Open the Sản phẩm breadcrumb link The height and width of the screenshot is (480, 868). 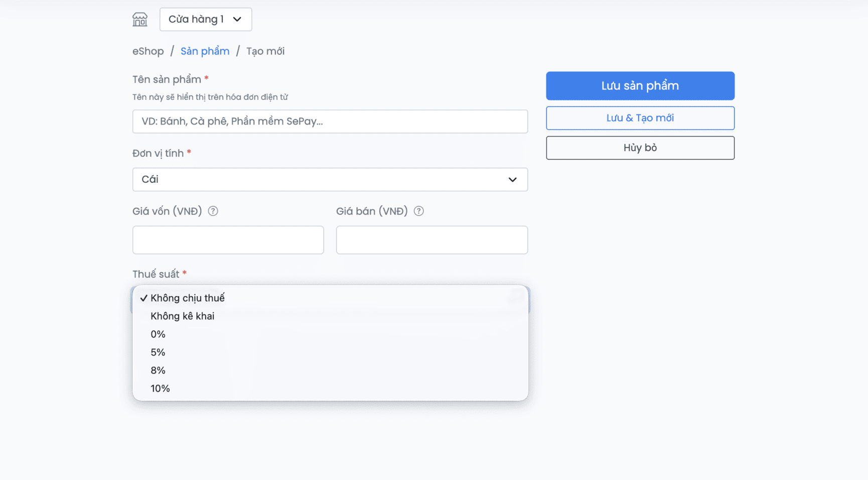pyautogui.click(x=205, y=51)
